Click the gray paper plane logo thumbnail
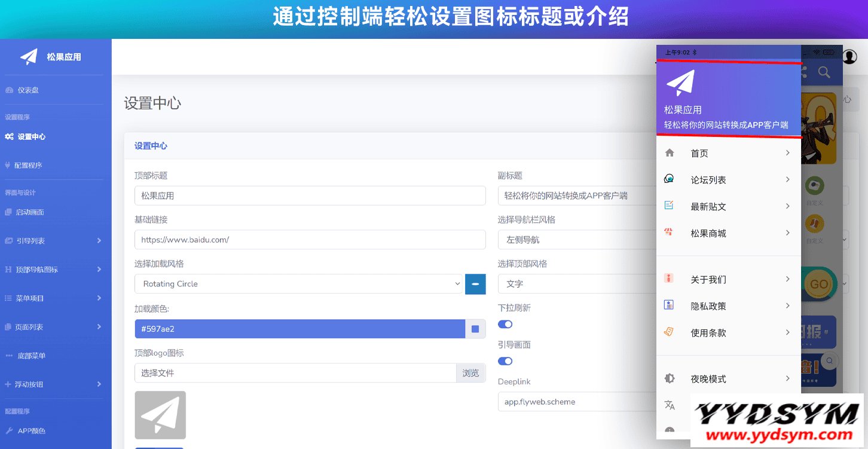 160,415
